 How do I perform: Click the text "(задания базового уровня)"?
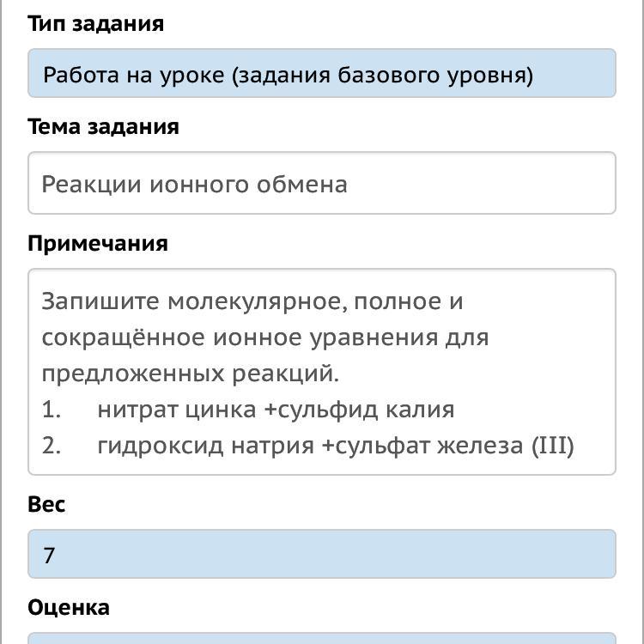382,75
